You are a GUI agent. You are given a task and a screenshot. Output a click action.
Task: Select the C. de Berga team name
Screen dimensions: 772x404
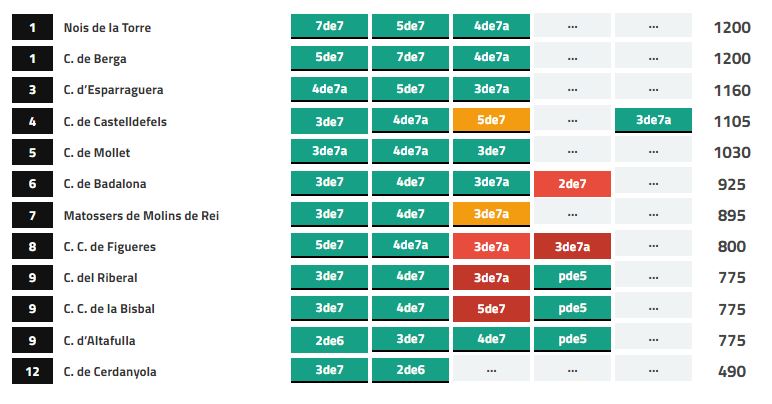(x=95, y=59)
